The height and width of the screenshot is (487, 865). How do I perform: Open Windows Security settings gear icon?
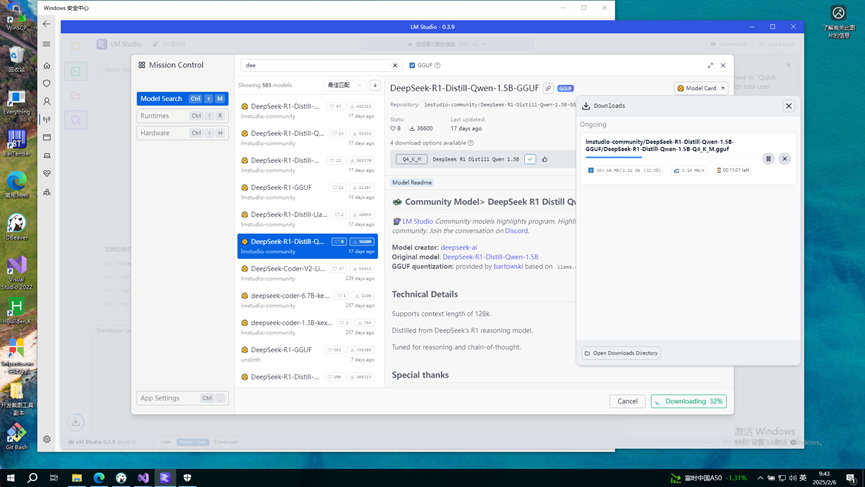pos(47,440)
